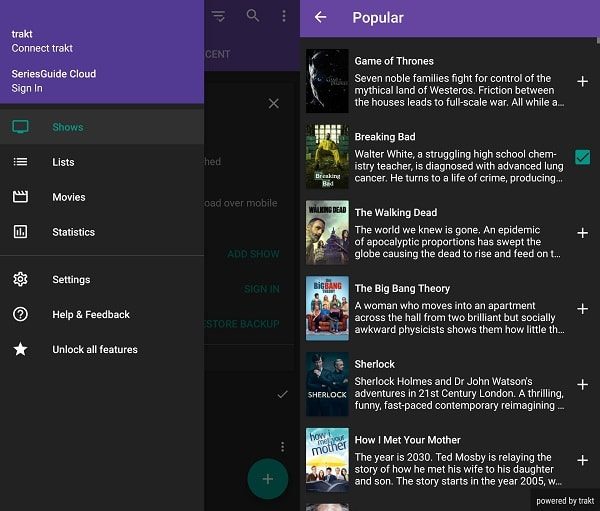Open Lists in the navigation drawer
Screen dimensions: 600x511
click(102, 162)
